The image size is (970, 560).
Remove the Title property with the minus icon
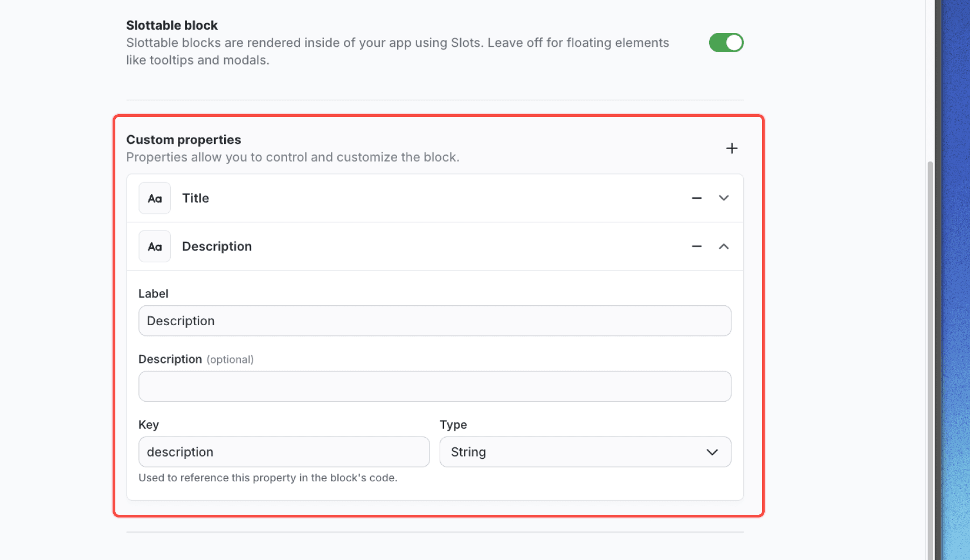coord(696,198)
